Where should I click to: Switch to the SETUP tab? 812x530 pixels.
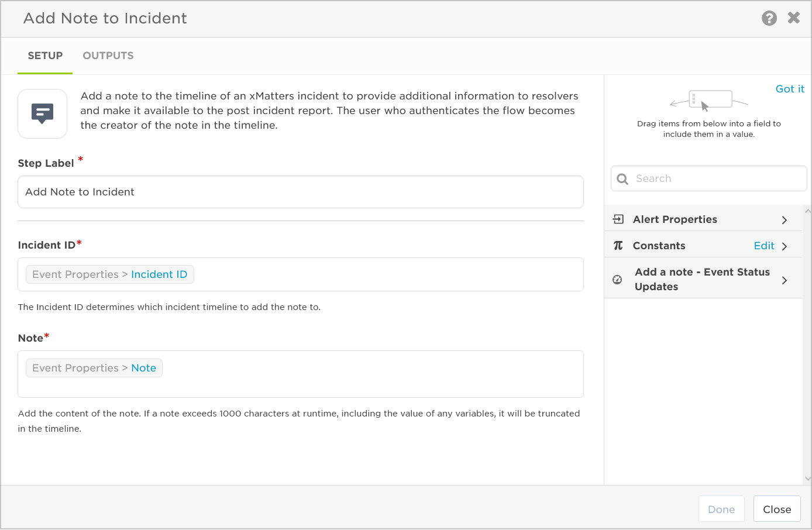tap(45, 56)
